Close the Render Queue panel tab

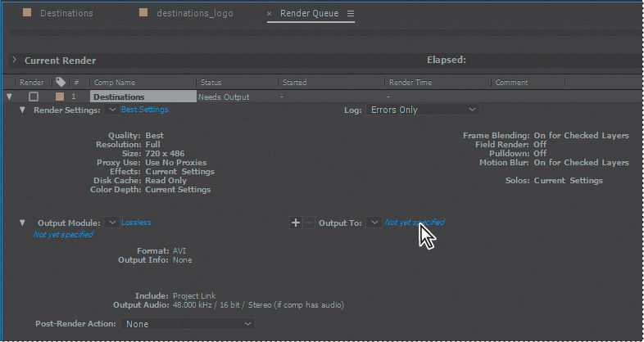(270, 14)
